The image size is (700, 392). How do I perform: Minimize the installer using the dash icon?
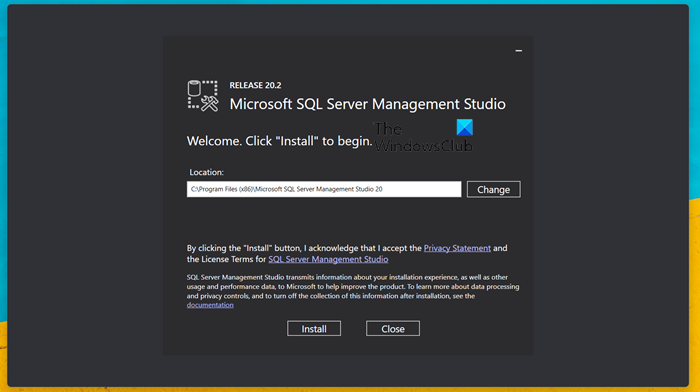tap(518, 51)
